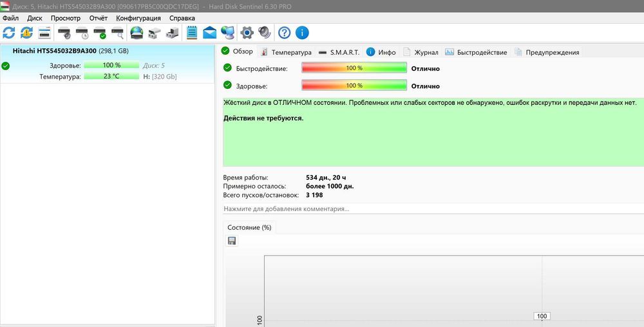This screenshot has height=327, width=644.
Task: Click the globe with monitor icon
Action: [x=227, y=33]
